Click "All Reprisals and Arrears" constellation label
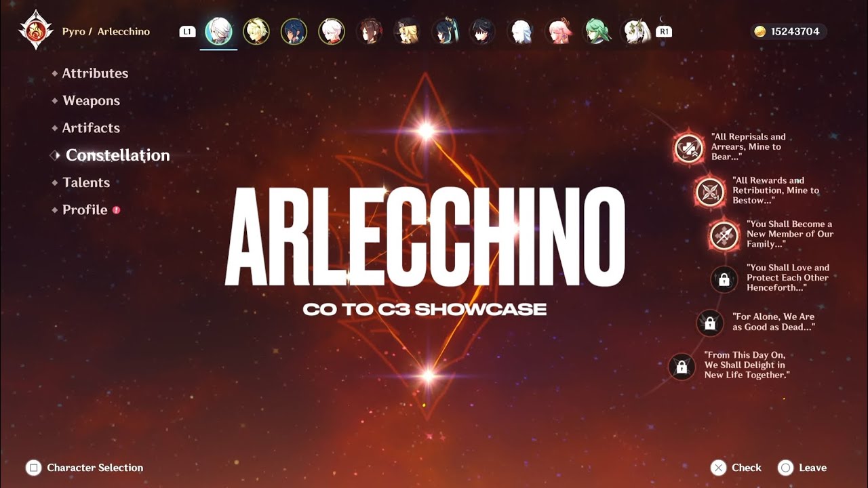This screenshot has height=488, width=868. [748, 147]
